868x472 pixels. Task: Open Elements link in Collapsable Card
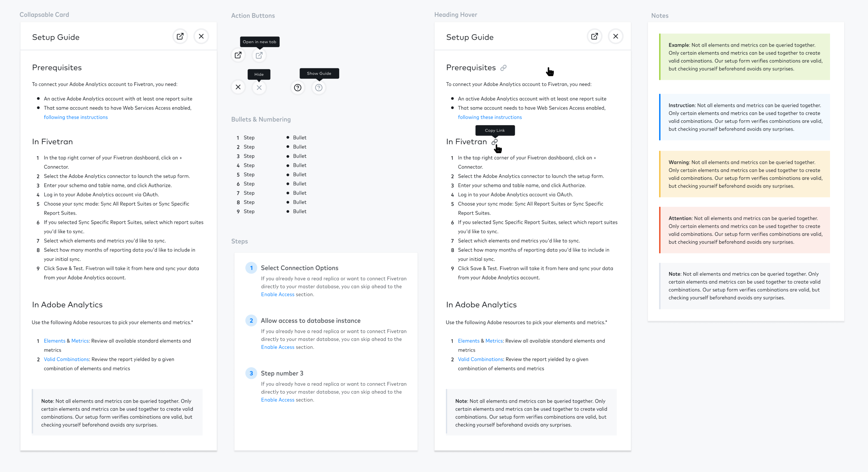55,341
